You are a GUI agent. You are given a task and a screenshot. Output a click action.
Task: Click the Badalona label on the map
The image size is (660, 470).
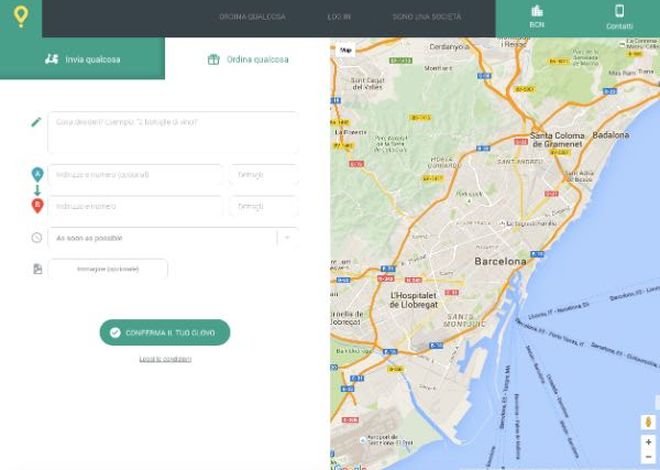611,135
